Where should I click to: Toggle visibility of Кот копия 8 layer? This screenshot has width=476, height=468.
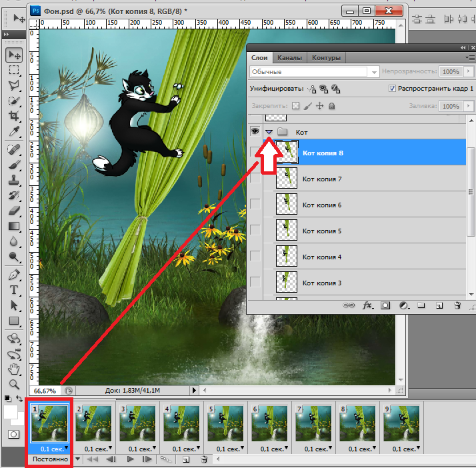pos(255,152)
